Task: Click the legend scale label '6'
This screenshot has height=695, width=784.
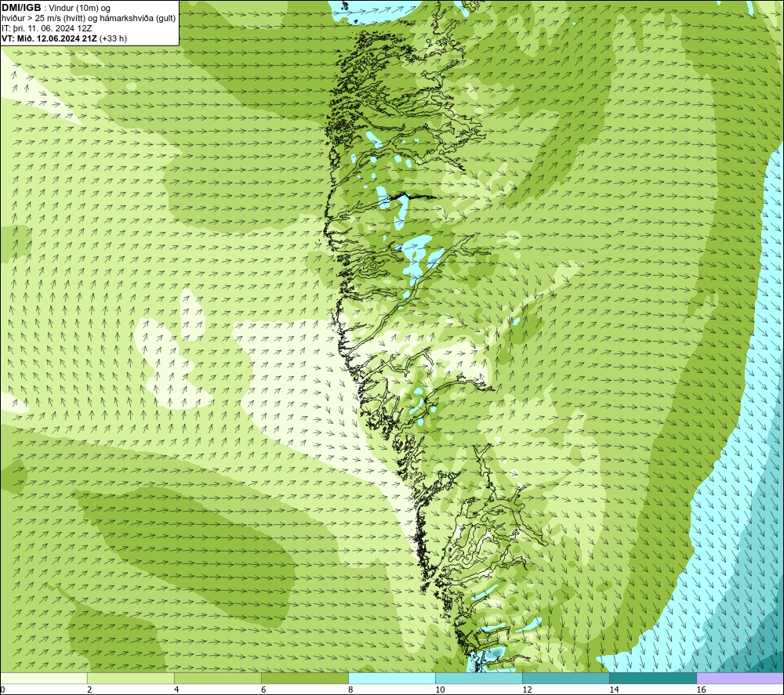Action: 263,690
